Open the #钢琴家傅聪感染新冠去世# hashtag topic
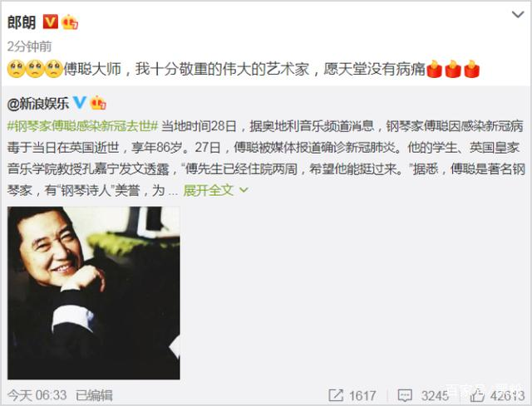Viewport: 532px width, 406px height. (82, 126)
